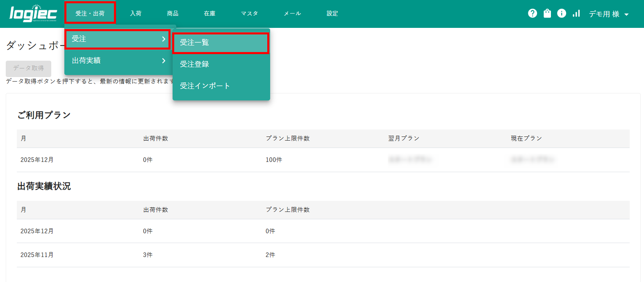Viewport: 644px width, 282px height.
Task: Click the 受注・出荷 top menu
Action: [x=90, y=14]
